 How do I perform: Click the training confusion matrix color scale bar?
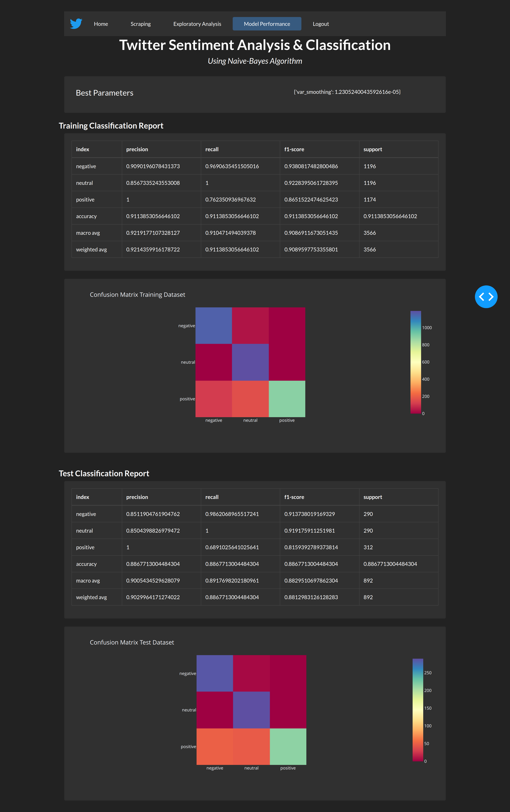pos(416,362)
